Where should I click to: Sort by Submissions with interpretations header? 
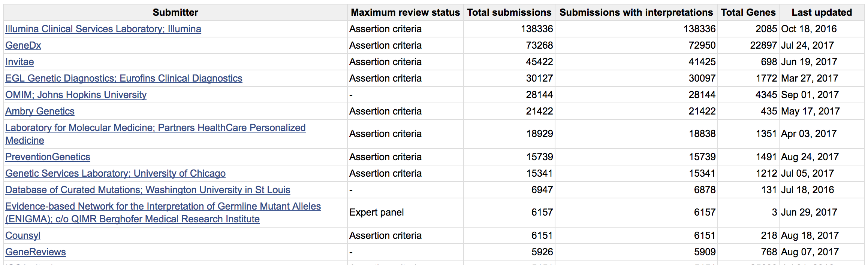tap(636, 12)
